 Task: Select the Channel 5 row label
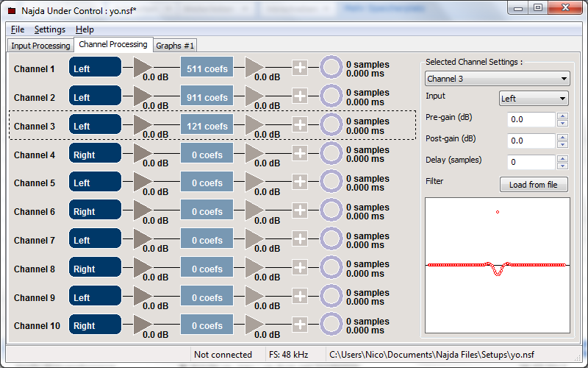(35, 183)
